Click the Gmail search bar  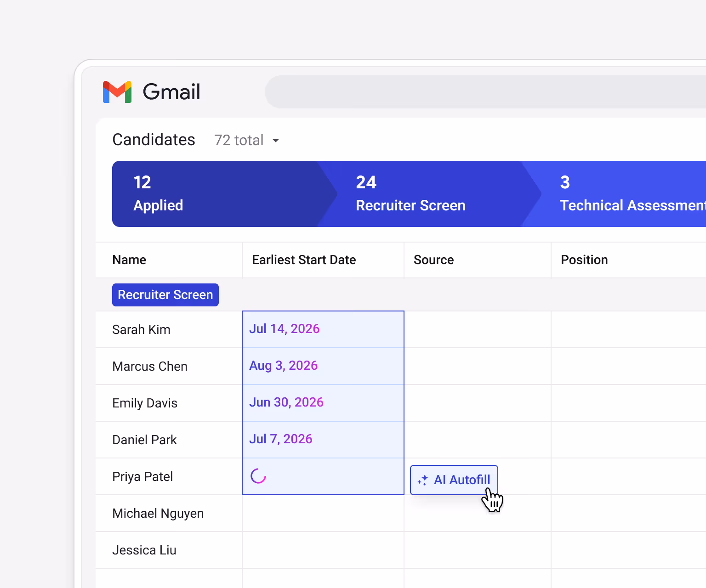485,92
